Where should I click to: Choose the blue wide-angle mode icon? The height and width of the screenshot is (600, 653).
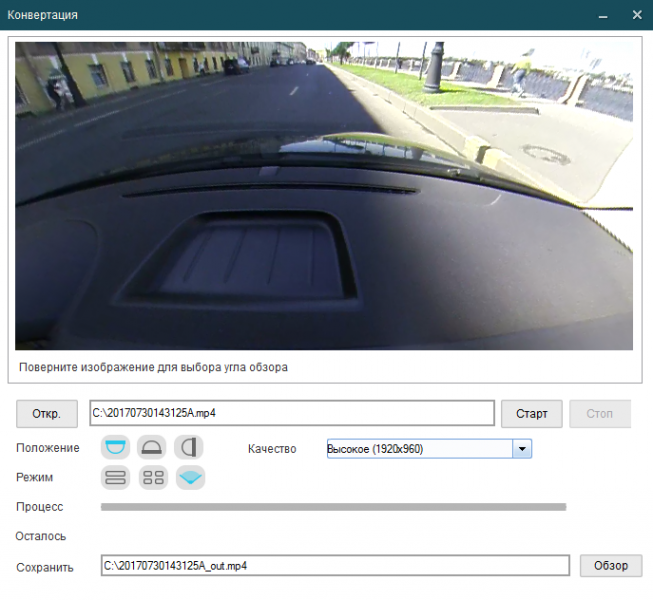click(x=190, y=477)
